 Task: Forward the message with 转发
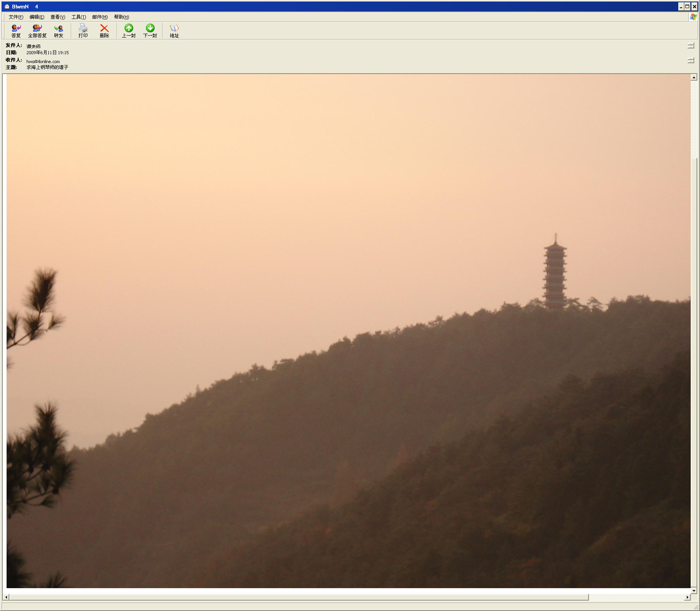click(x=58, y=31)
